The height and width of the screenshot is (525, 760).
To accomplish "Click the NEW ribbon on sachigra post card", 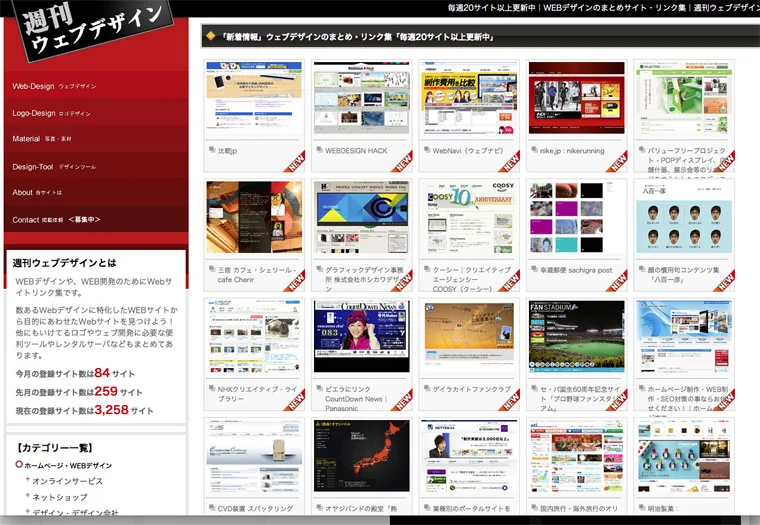I will pos(617,281).
